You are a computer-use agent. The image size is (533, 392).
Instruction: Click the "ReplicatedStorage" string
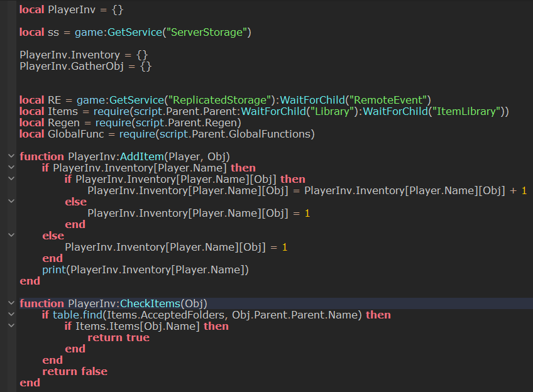(x=221, y=101)
